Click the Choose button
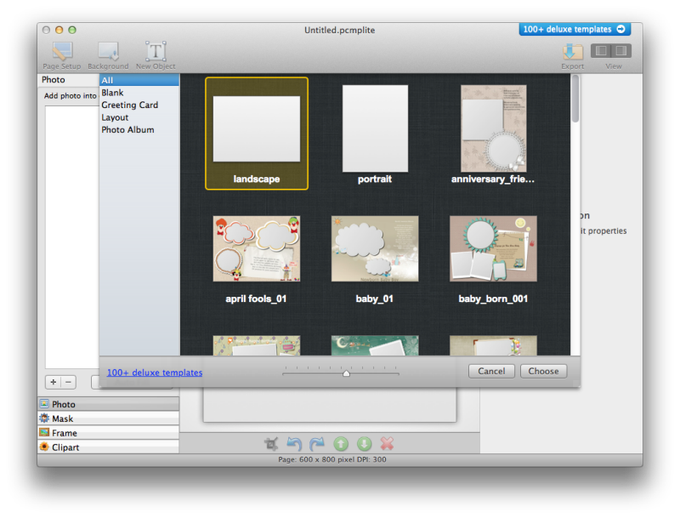 pyautogui.click(x=543, y=371)
